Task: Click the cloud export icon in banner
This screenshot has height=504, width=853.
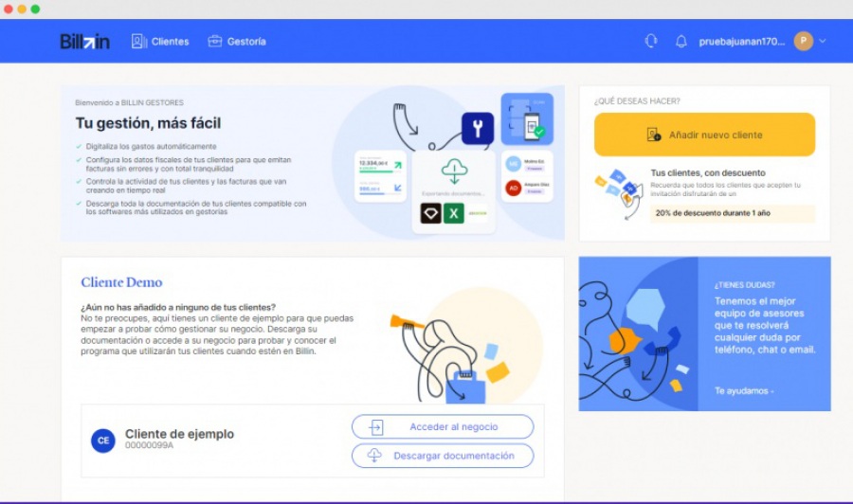Action: point(454,171)
